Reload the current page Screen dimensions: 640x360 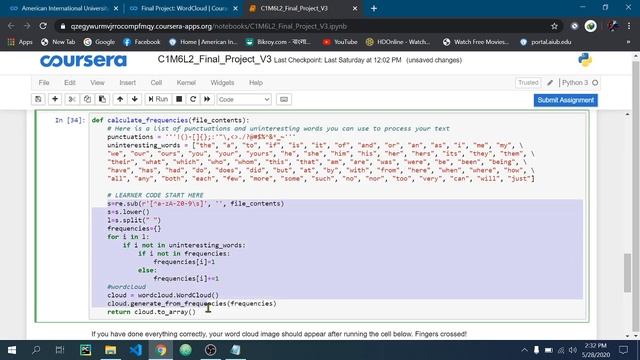[x=43, y=26]
